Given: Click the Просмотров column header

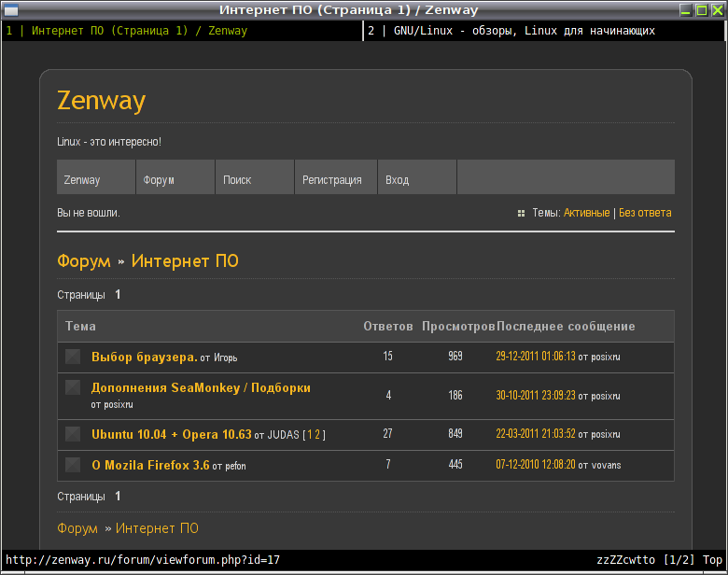Looking at the screenshot, I should (x=458, y=326).
